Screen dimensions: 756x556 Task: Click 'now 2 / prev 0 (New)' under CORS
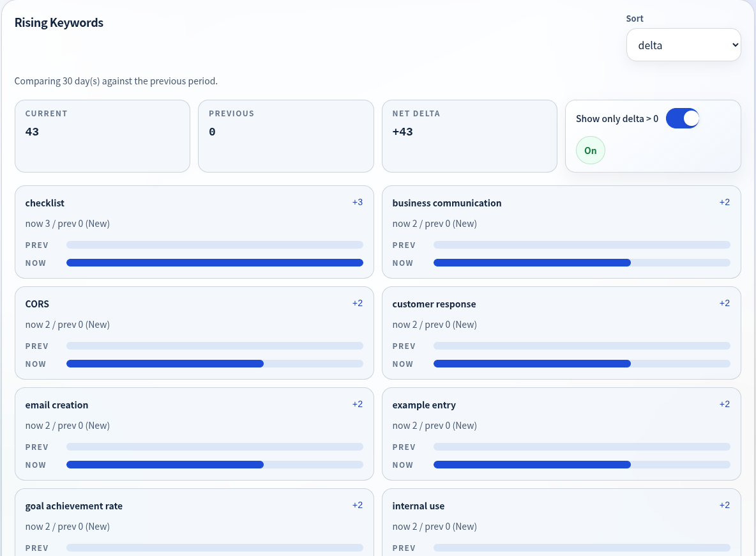68,325
